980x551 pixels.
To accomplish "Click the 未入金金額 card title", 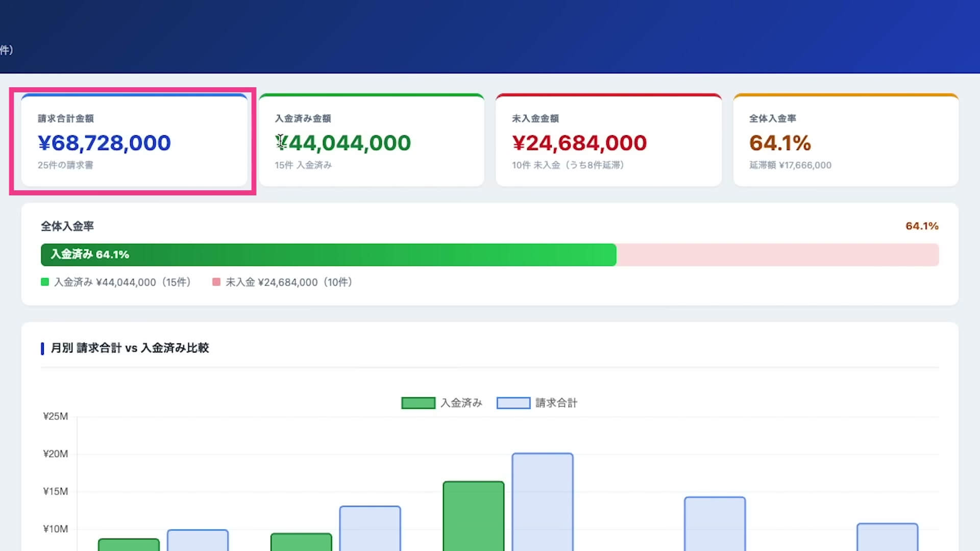I will (535, 118).
